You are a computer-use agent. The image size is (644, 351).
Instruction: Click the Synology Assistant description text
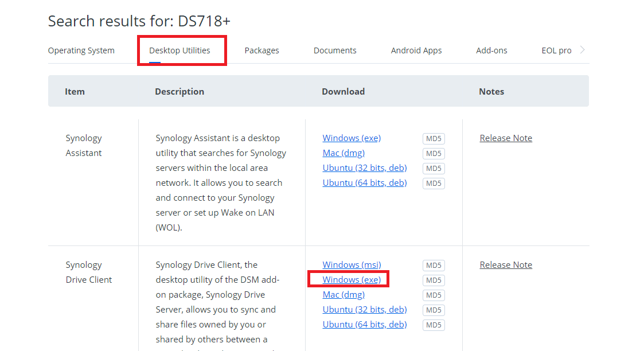221,183
